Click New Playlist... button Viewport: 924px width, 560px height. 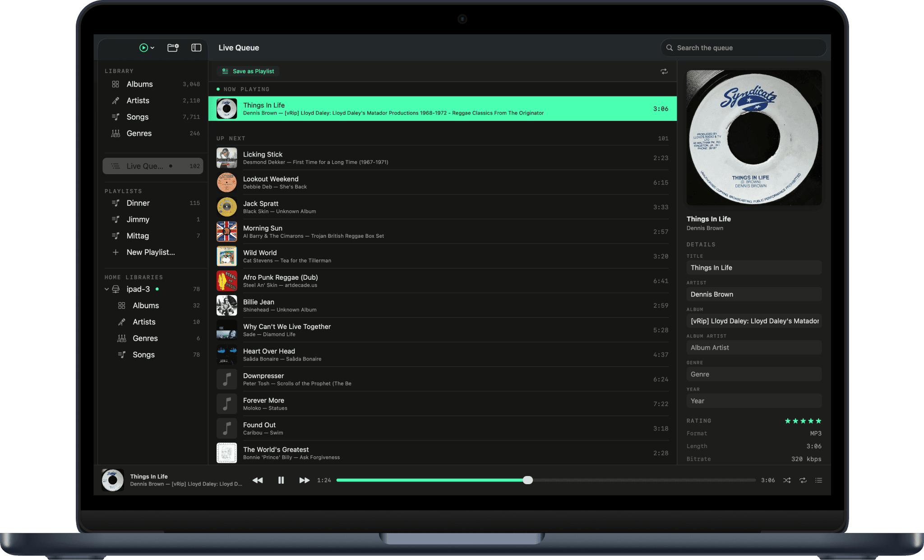[153, 252]
